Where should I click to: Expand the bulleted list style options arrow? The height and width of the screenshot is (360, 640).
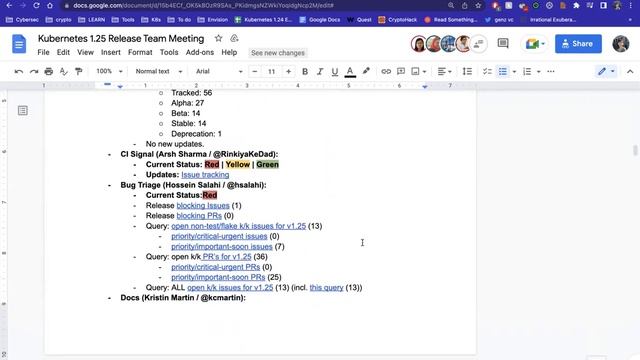coord(514,72)
